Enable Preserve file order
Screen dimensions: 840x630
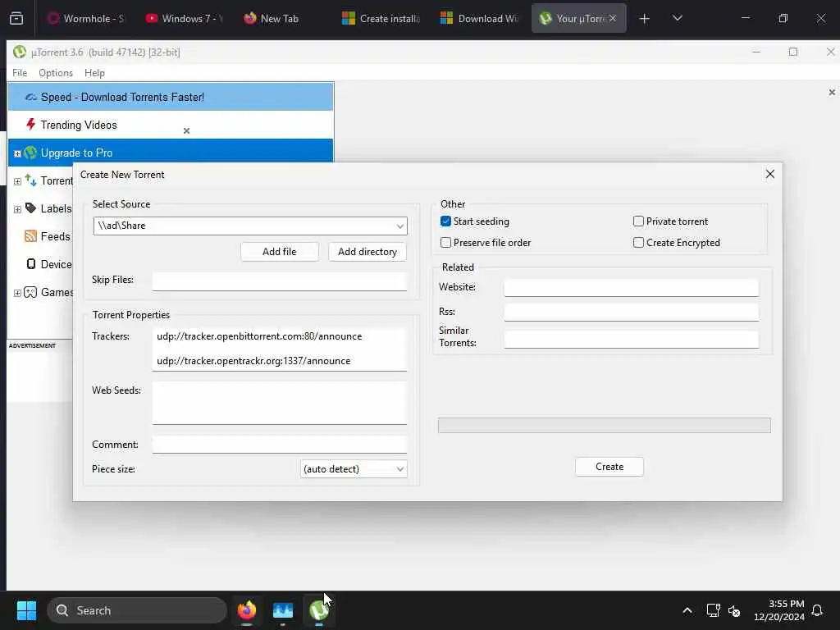[445, 243]
